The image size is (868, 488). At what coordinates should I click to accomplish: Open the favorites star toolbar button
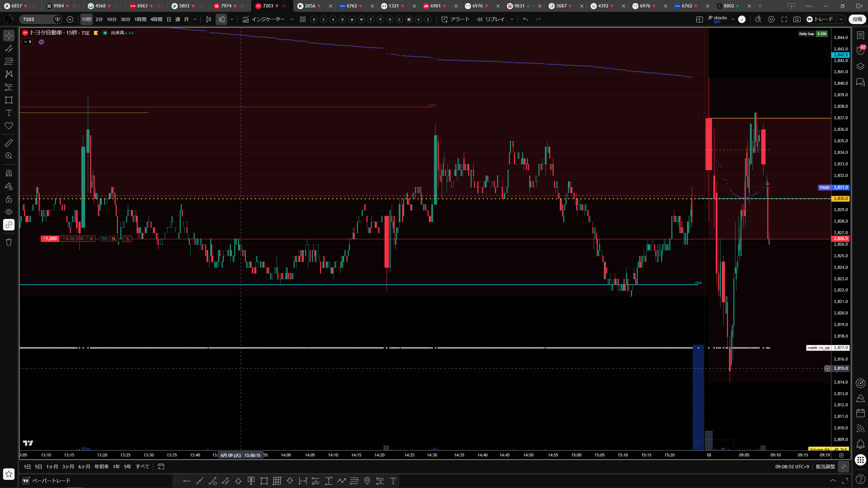click(9, 474)
